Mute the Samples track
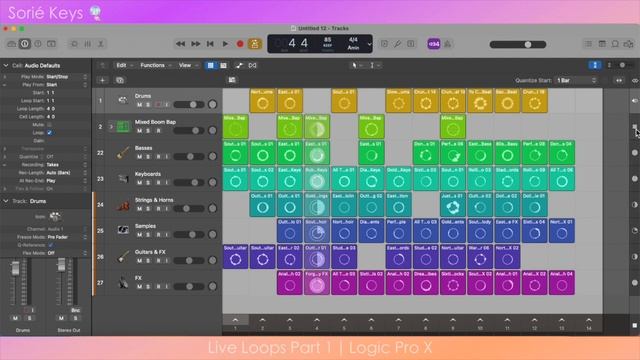The height and width of the screenshot is (360, 640). click(x=139, y=235)
